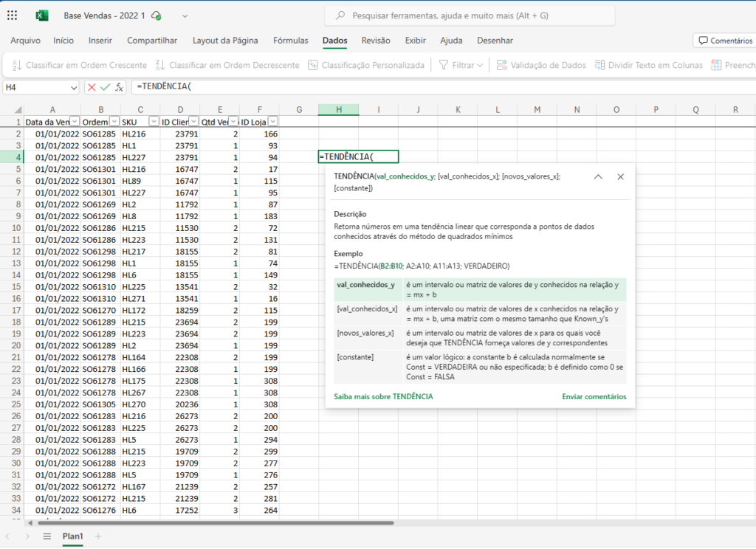The height and width of the screenshot is (549, 756).
Task: Open the SKU column filter dropdown
Action: point(154,122)
